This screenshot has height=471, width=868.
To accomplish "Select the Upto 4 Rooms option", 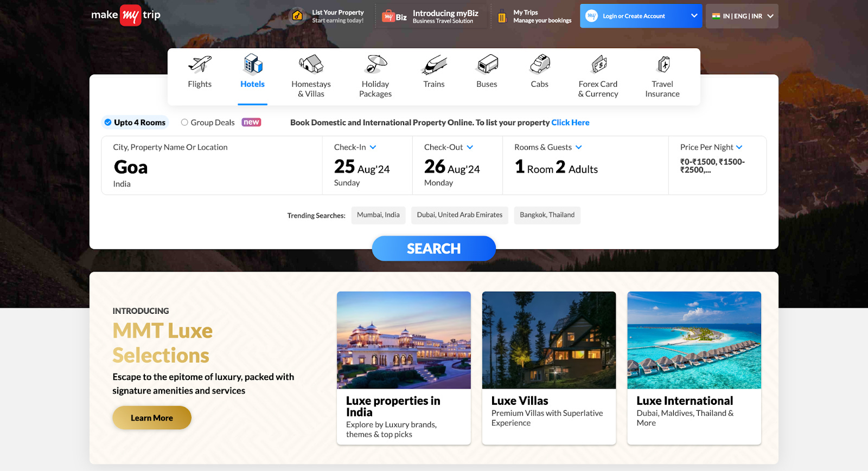I will pyautogui.click(x=135, y=122).
